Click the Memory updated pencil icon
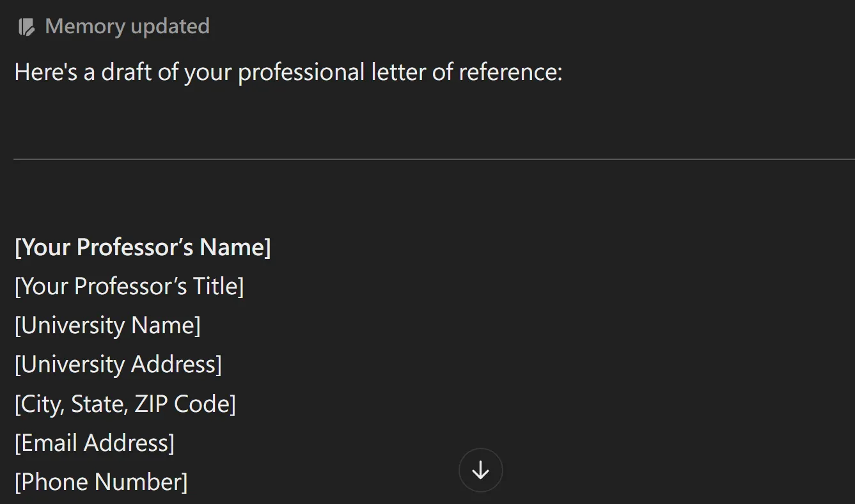 coord(26,27)
